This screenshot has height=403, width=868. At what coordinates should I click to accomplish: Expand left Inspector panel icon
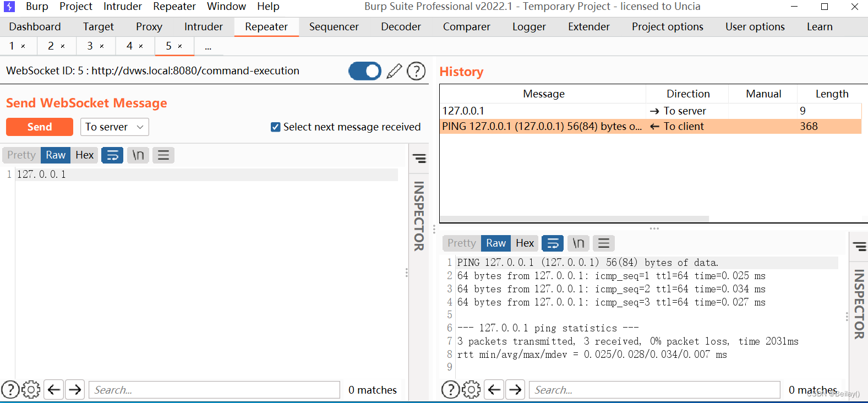419,159
